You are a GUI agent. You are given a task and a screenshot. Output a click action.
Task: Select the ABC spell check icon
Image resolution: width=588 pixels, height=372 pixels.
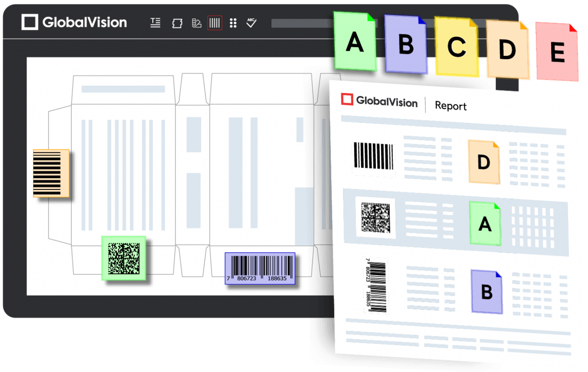[251, 23]
